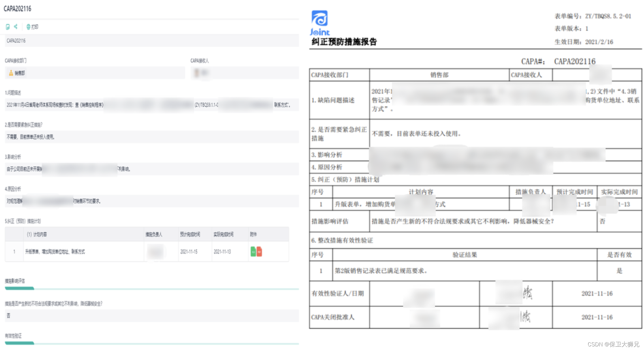This screenshot has width=644, height=350.
Task: Select the CAPA202116 number input field
Action: 151,41
